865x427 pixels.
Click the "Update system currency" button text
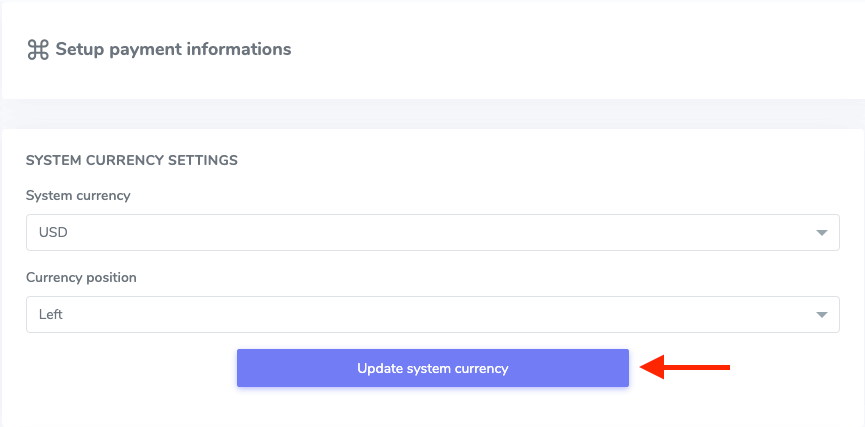tap(432, 368)
